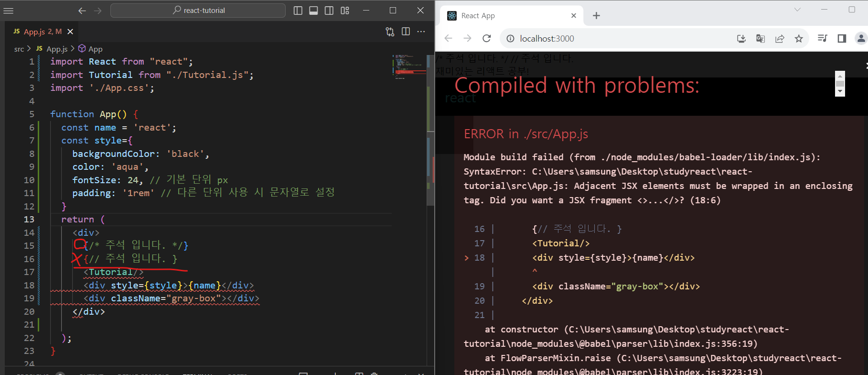Open the src breadcrumb folder dropdown
The height and width of the screenshot is (375, 868).
[19, 49]
